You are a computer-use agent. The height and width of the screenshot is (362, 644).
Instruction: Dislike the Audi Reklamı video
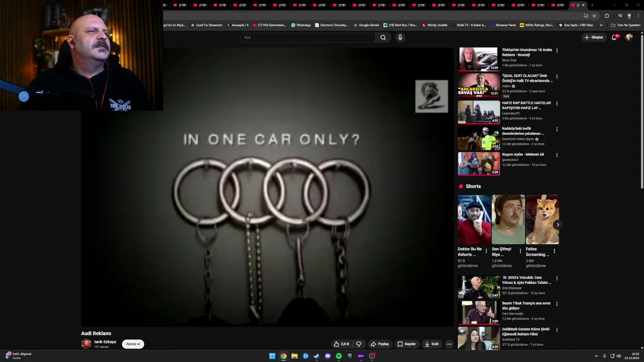click(x=359, y=344)
